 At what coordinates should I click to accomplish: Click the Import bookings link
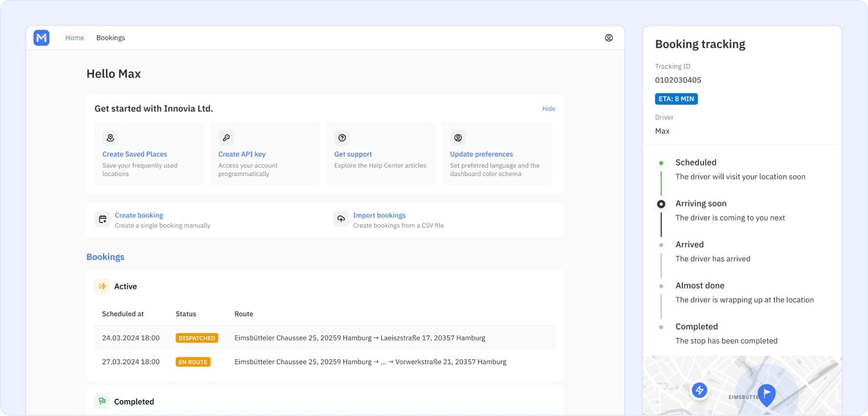[x=379, y=215]
